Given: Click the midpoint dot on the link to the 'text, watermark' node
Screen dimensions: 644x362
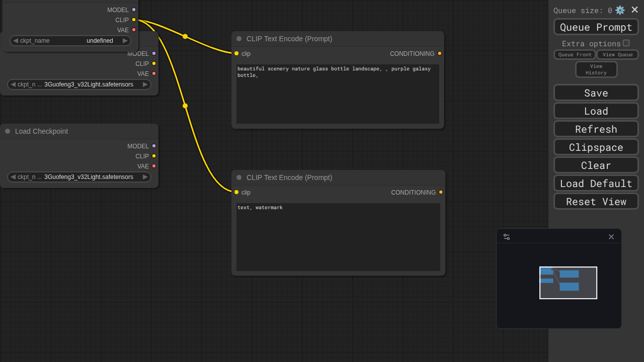Looking at the screenshot, I should pyautogui.click(x=185, y=106).
